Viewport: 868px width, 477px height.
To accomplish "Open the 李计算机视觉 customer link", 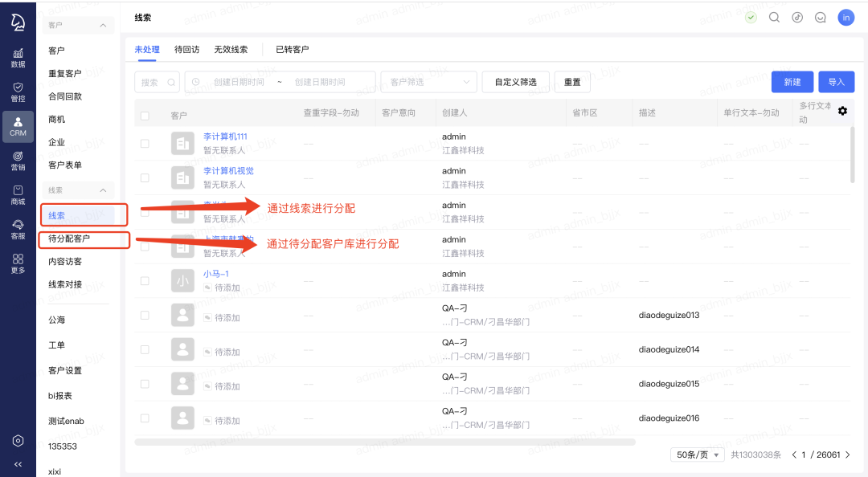I will pos(228,171).
